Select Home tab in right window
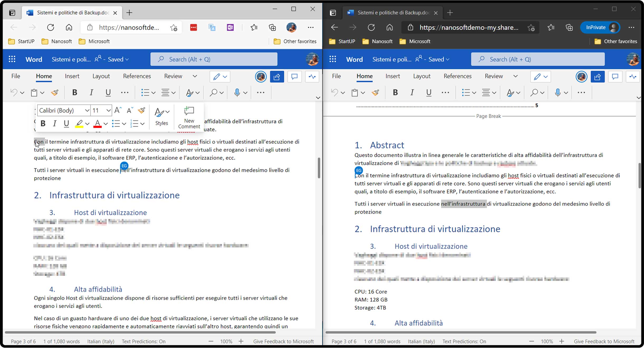 point(364,76)
